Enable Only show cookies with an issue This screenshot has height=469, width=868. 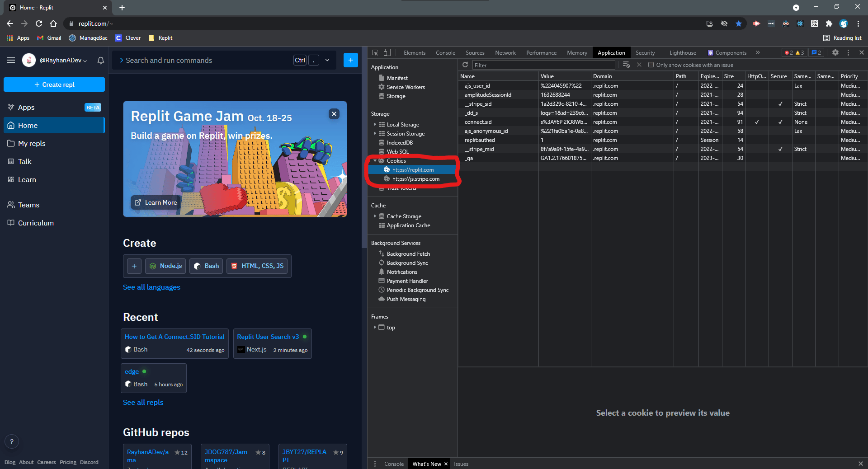(x=651, y=65)
